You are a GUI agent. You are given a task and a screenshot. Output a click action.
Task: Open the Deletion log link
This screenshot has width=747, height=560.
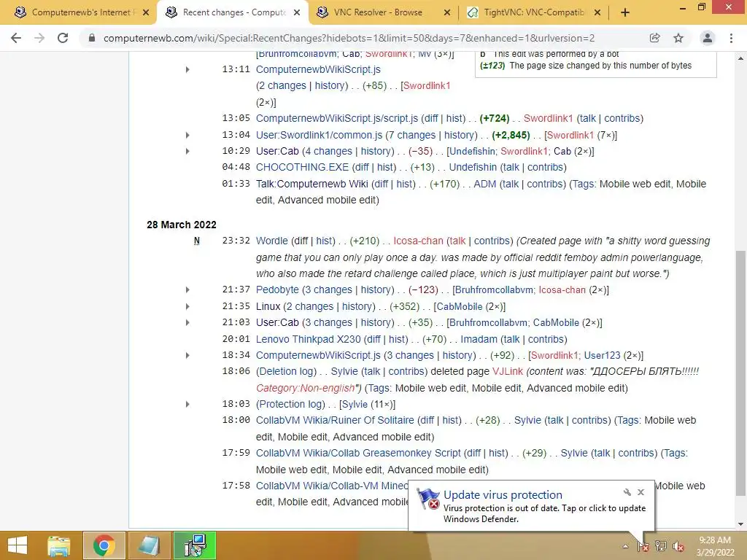tap(286, 371)
